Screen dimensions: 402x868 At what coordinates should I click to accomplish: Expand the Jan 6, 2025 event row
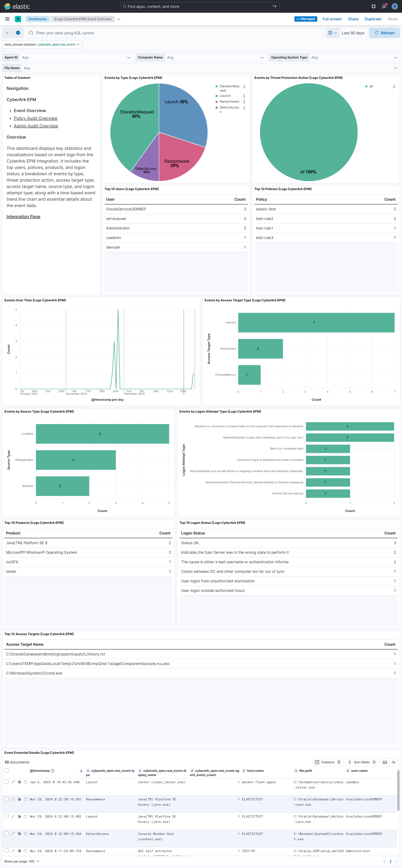point(13,782)
